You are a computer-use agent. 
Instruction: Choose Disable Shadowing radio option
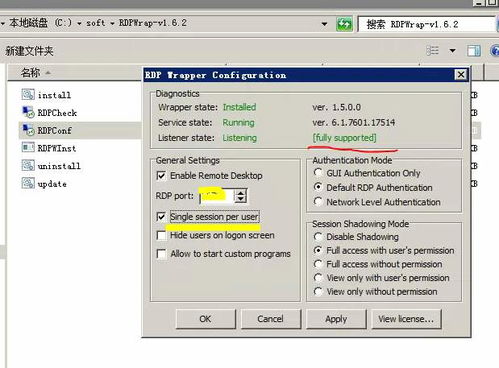(318, 237)
